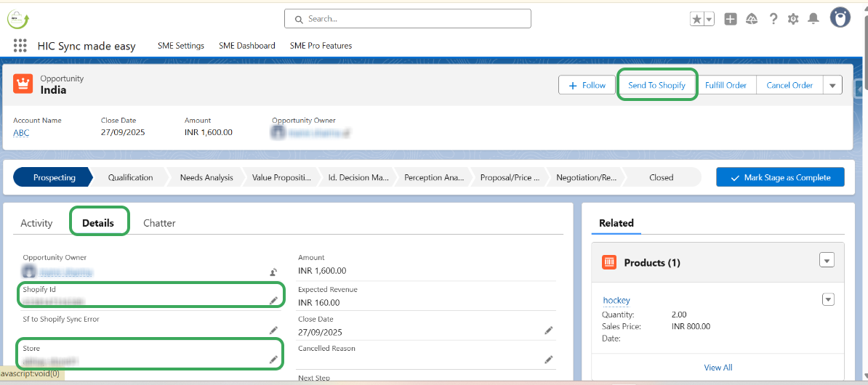Click the Quantity value 2.00
Image resolution: width=868 pixels, height=385 pixels.
(680, 315)
